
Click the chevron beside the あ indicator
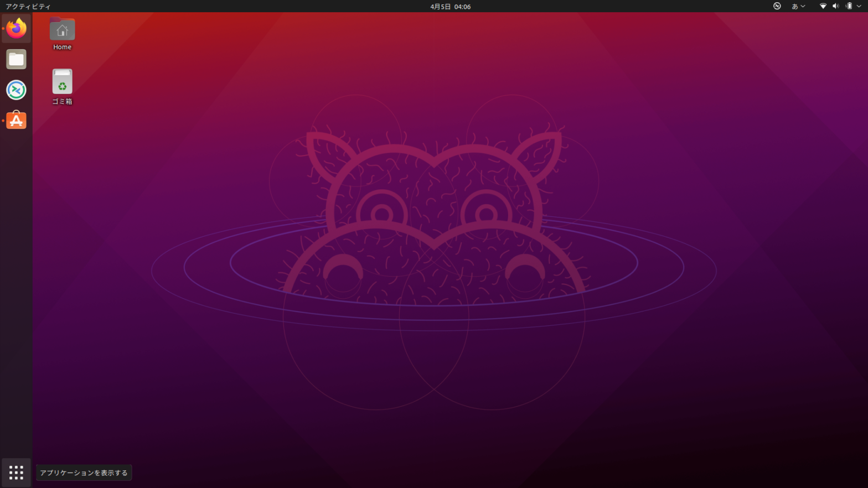[803, 6]
